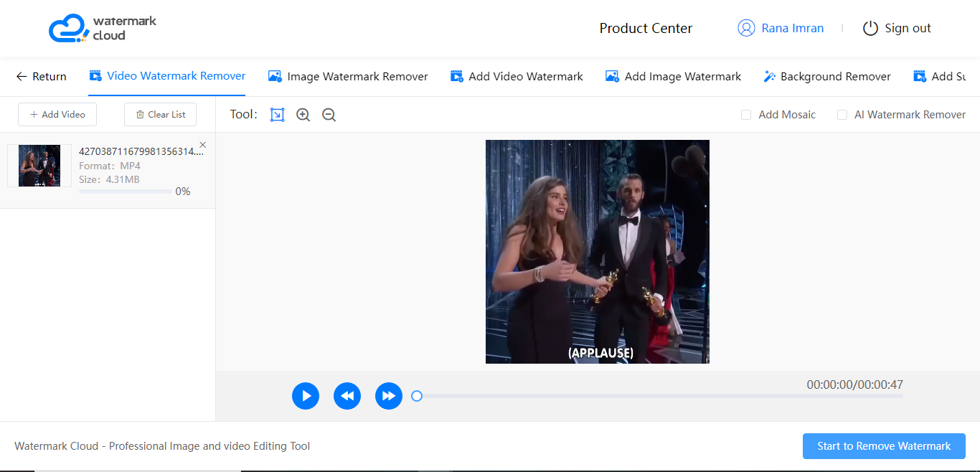Click the fast forward button
Viewport: 980px width, 472px height.
389,396
